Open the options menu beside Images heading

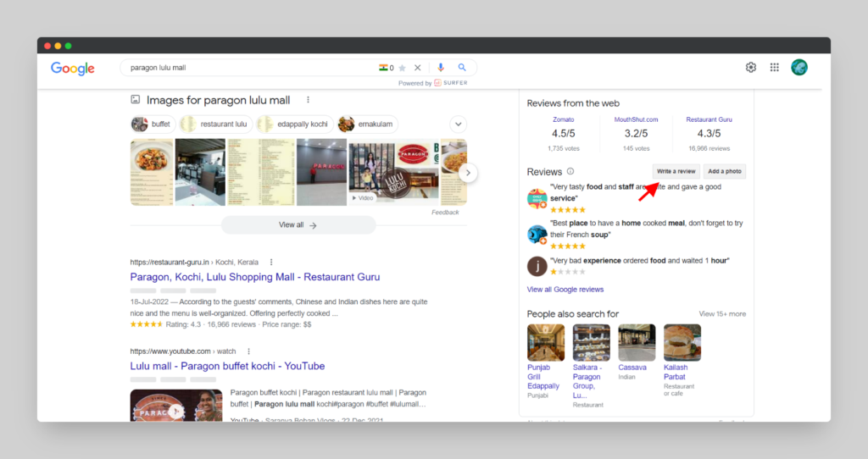click(308, 100)
